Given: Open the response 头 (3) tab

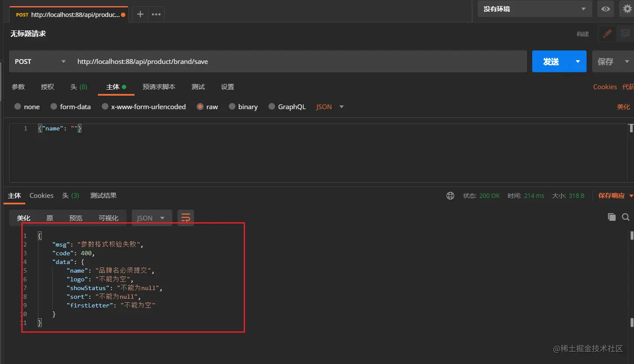Looking at the screenshot, I should click(70, 195).
